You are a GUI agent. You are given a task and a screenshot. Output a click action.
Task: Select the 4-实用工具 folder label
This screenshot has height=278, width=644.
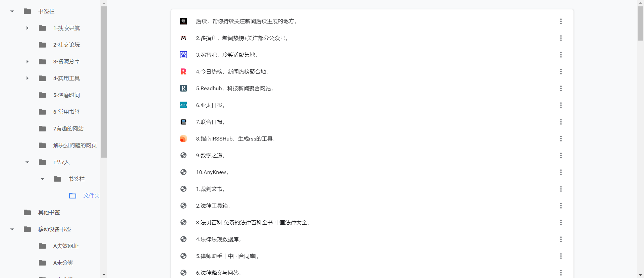click(x=66, y=78)
